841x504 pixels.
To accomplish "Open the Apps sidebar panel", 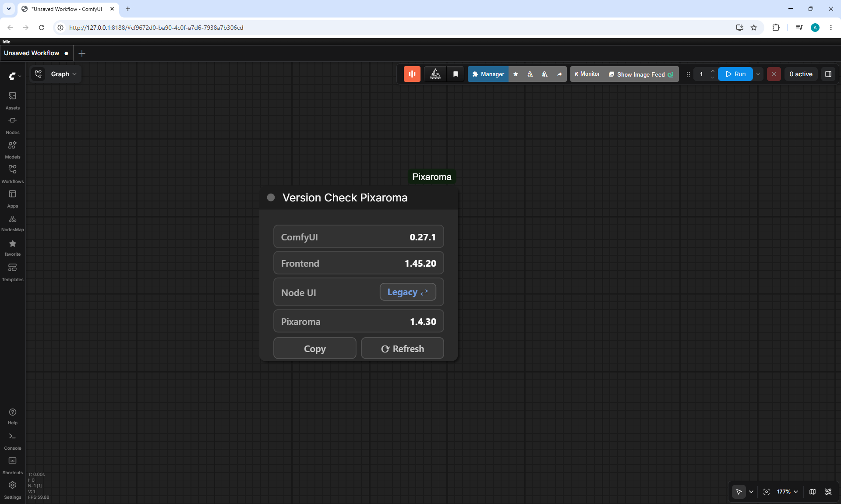I will (x=13, y=198).
